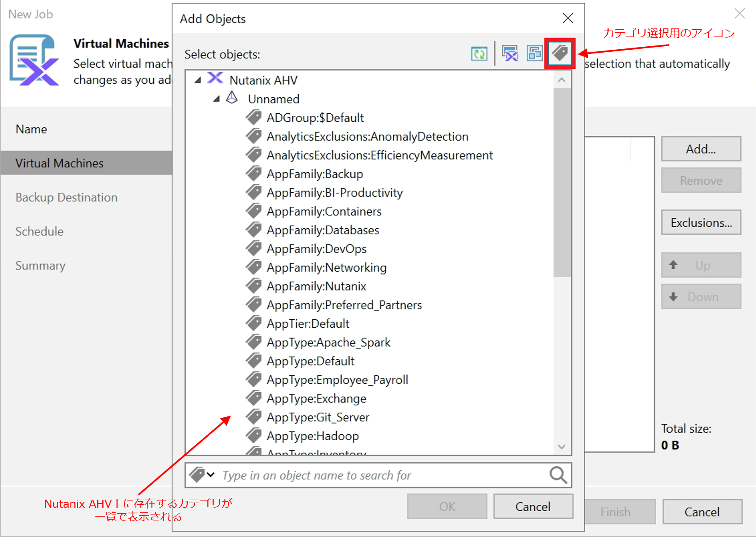
Task: Click the tag icon beside AnalyticsExclusions:AnomalyDetection
Action: [254, 136]
